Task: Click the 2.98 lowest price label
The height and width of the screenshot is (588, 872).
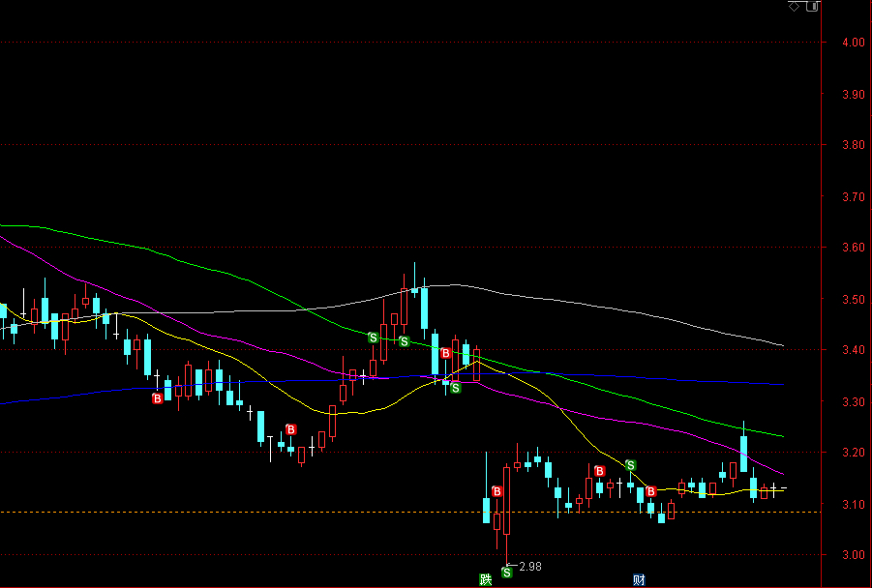Action: (530, 567)
